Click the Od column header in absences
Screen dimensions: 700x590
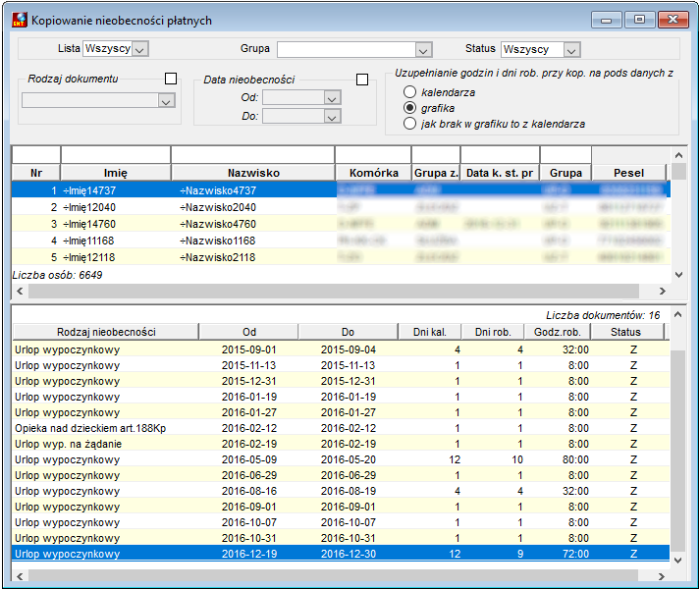(x=249, y=332)
